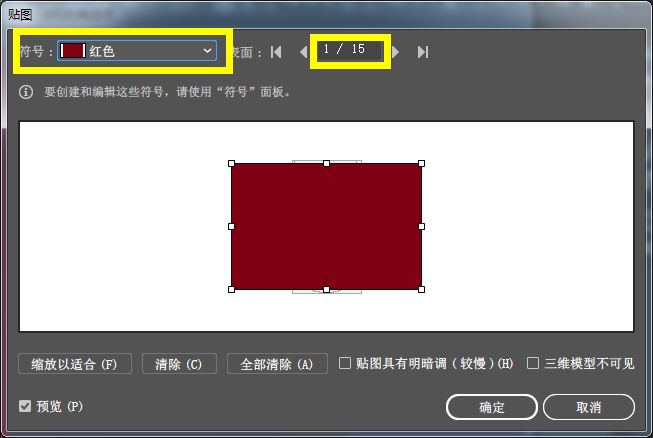Confirm with the 确定 button
Screen dimensions: 653x438
[491, 407]
